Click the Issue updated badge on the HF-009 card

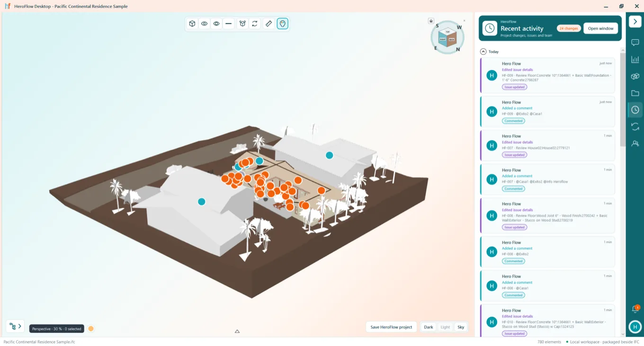tap(514, 87)
